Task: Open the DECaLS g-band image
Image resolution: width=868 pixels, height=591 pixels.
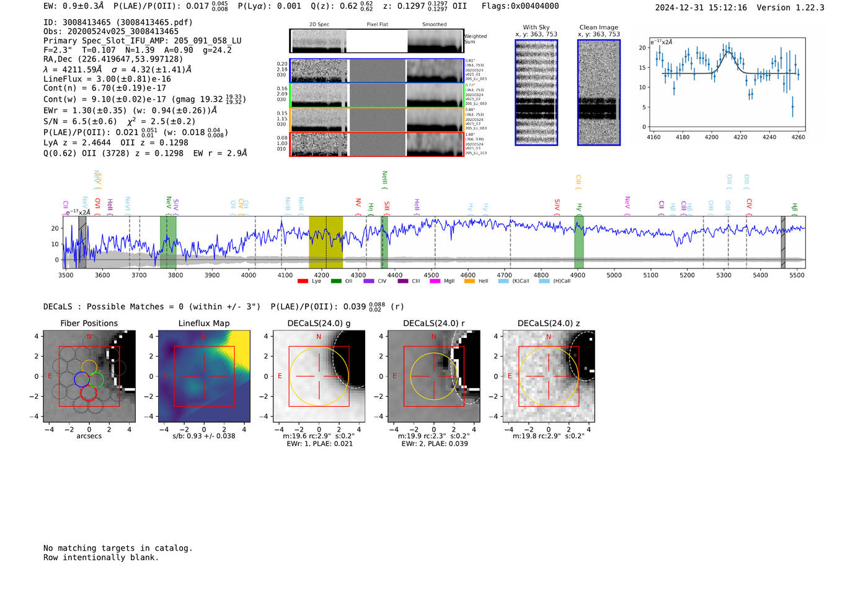Action: pos(319,376)
